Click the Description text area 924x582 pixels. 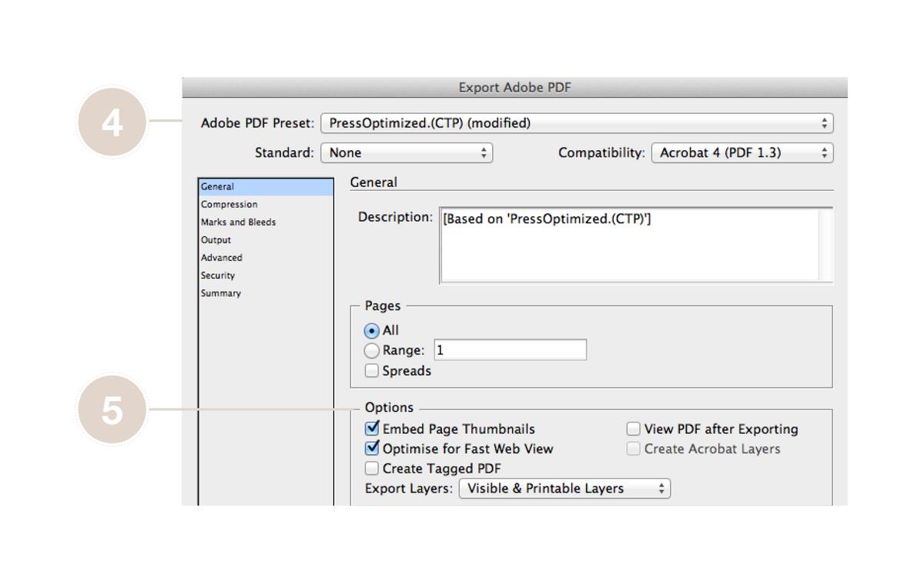coord(630,245)
